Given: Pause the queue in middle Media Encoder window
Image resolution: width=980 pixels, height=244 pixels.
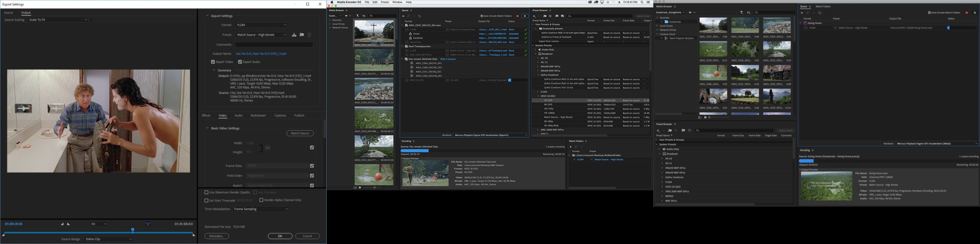Looking at the screenshot, I should tap(525, 16).
